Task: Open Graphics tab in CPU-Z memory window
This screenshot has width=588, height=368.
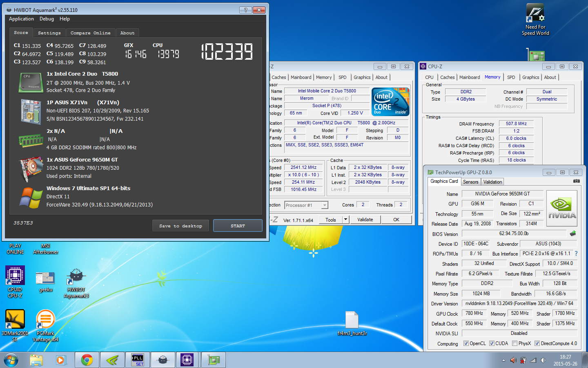Action: tap(530, 77)
